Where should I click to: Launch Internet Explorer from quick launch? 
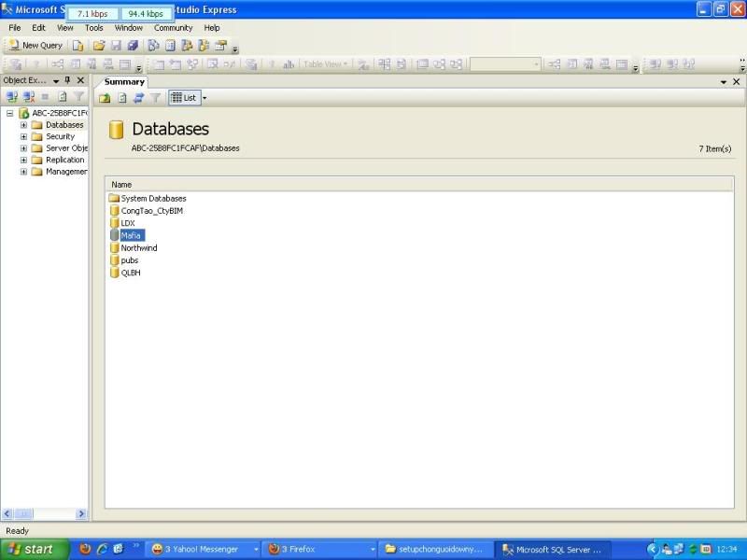click(x=102, y=550)
